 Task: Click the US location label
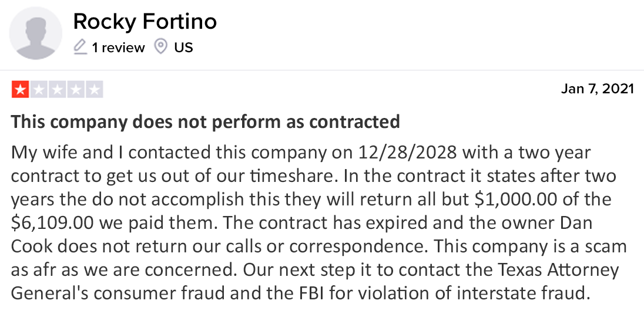pyautogui.click(x=183, y=48)
